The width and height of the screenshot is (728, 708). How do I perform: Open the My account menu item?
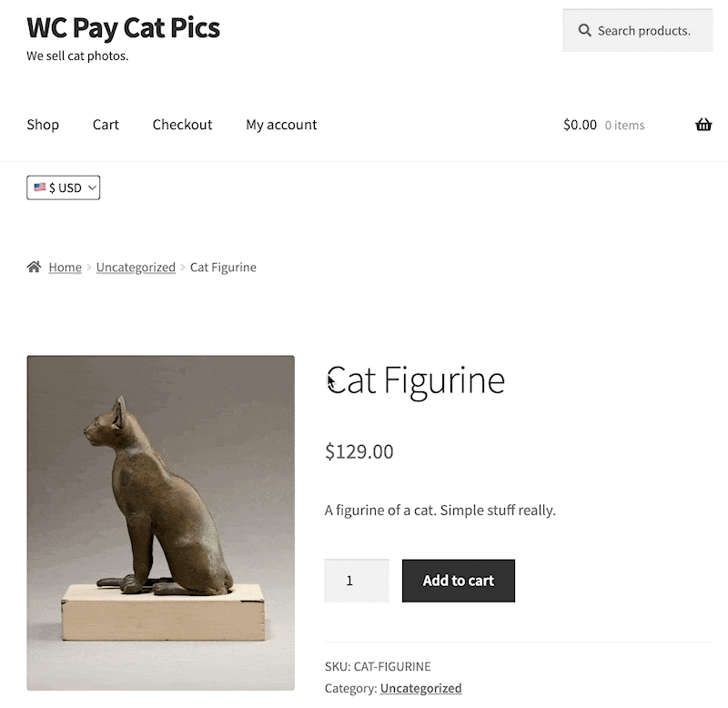[281, 125]
